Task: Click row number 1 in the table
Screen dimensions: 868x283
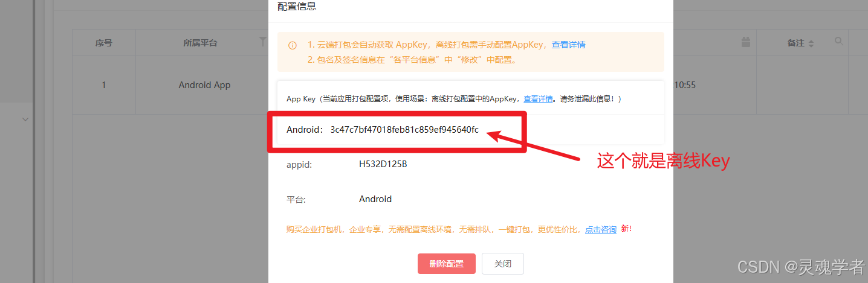Action: (104, 85)
